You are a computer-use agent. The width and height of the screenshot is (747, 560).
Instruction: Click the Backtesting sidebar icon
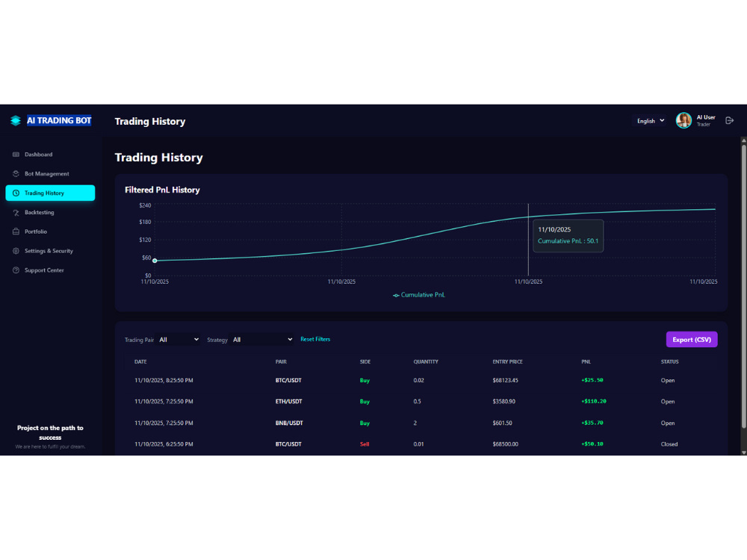point(16,212)
